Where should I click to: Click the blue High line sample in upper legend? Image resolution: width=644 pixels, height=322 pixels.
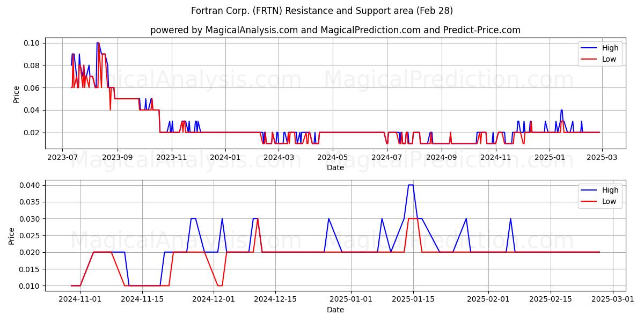point(589,48)
